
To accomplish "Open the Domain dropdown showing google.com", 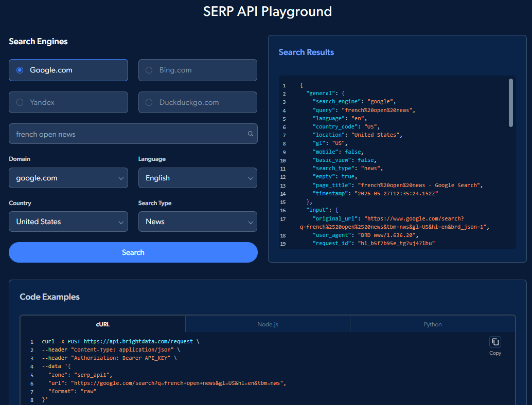I will 68,178.
